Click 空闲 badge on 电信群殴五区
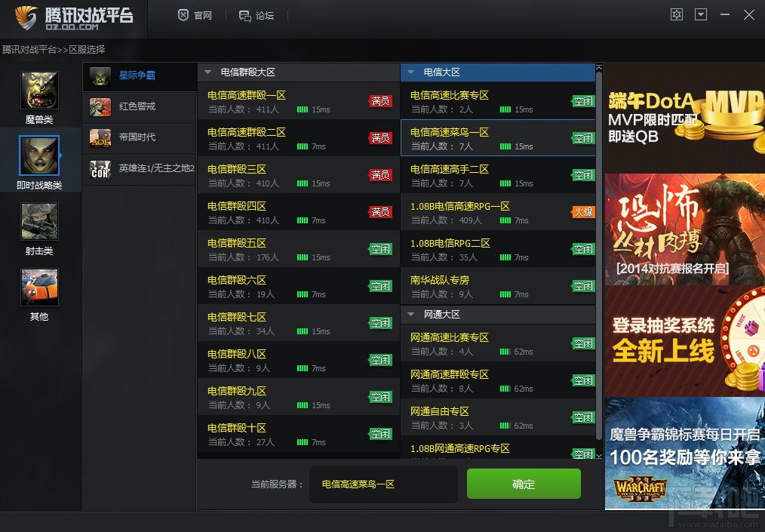This screenshot has width=765, height=532. [x=380, y=250]
